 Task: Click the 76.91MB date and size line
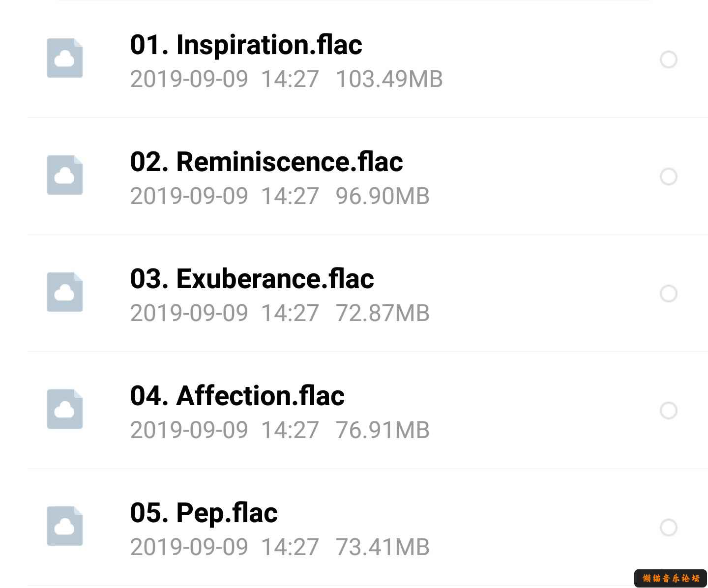coord(280,430)
